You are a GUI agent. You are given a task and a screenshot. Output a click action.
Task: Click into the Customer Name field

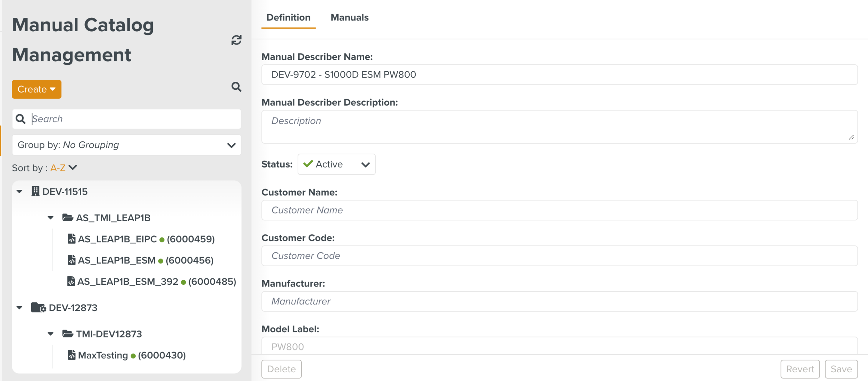tap(559, 210)
